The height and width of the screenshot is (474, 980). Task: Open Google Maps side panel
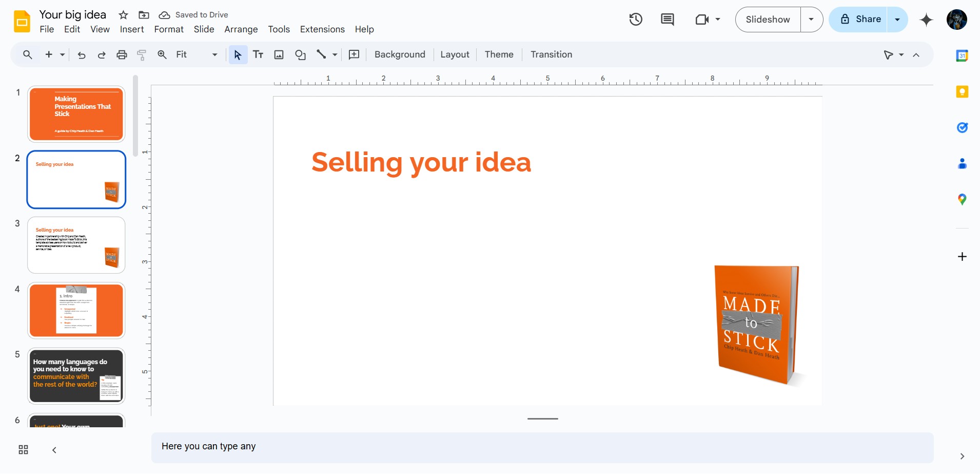tap(962, 199)
